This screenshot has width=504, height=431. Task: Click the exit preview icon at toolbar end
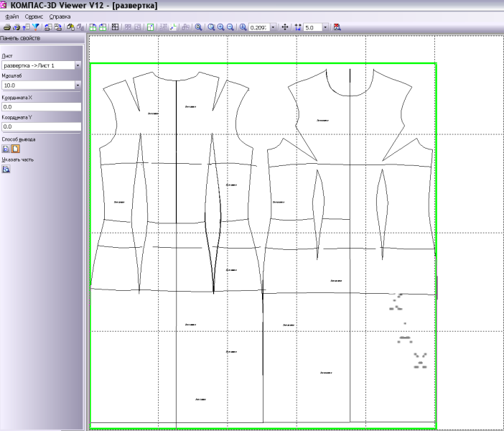click(337, 27)
